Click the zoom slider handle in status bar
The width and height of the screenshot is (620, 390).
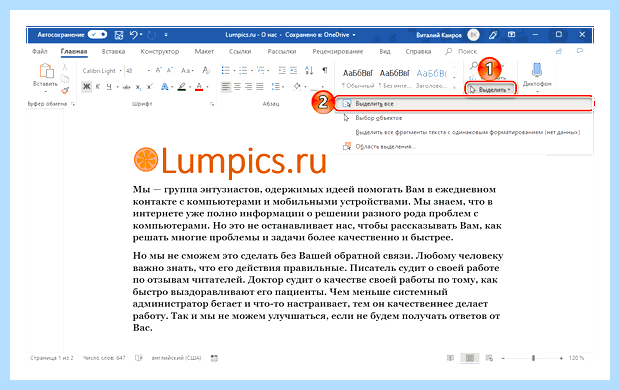pos(533,358)
